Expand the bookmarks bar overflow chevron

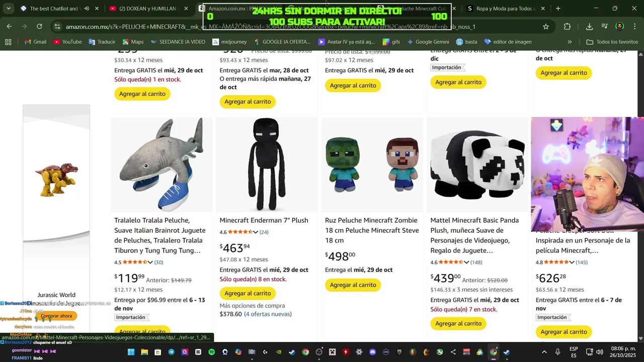570,42
